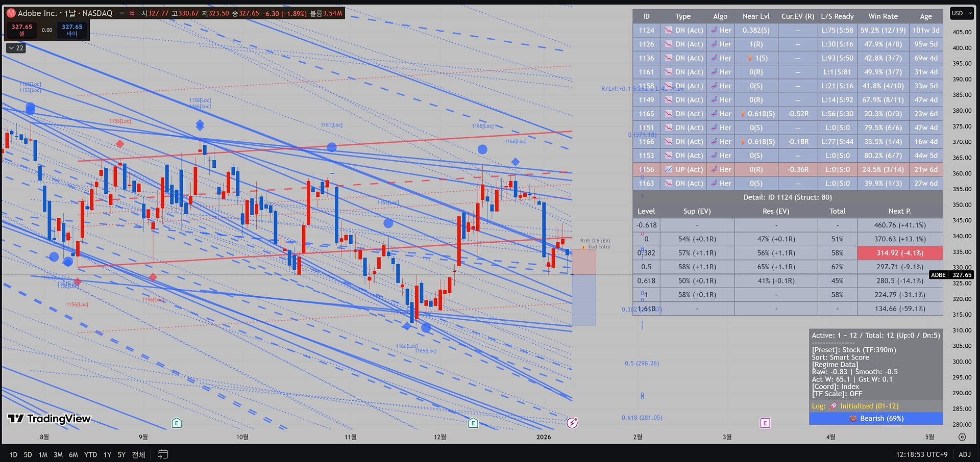980x462 pixels.
Task: Open the USD currency dropdown
Action: click(961, 13)
